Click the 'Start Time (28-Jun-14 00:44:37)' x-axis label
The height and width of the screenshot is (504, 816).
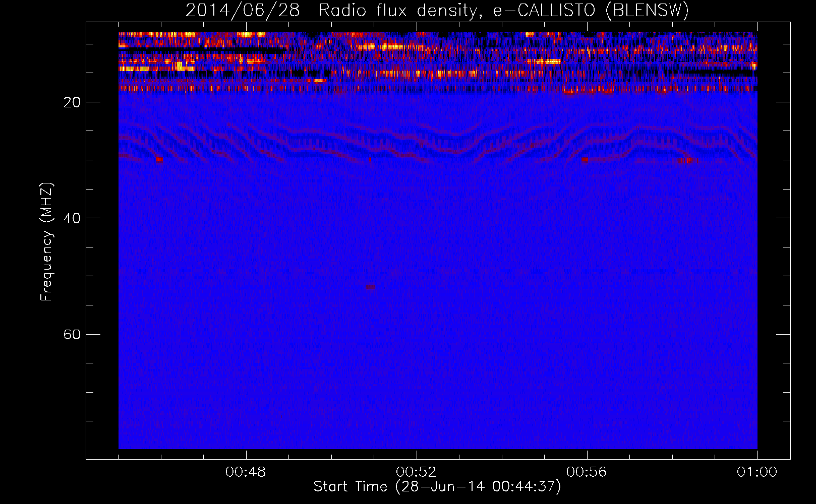point(437,487)
